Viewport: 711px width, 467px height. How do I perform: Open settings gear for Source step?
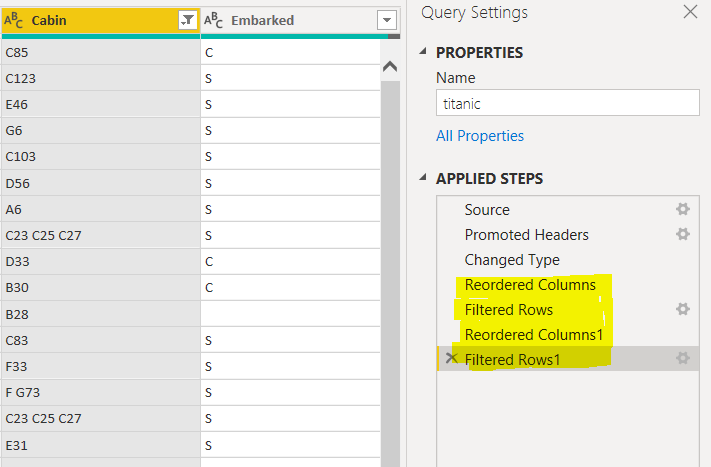683,209
